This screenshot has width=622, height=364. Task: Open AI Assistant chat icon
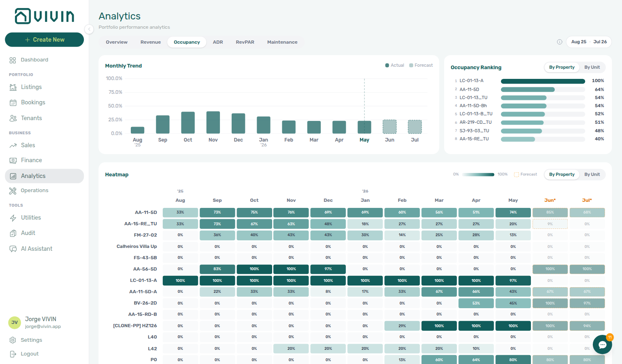point(13,249)
